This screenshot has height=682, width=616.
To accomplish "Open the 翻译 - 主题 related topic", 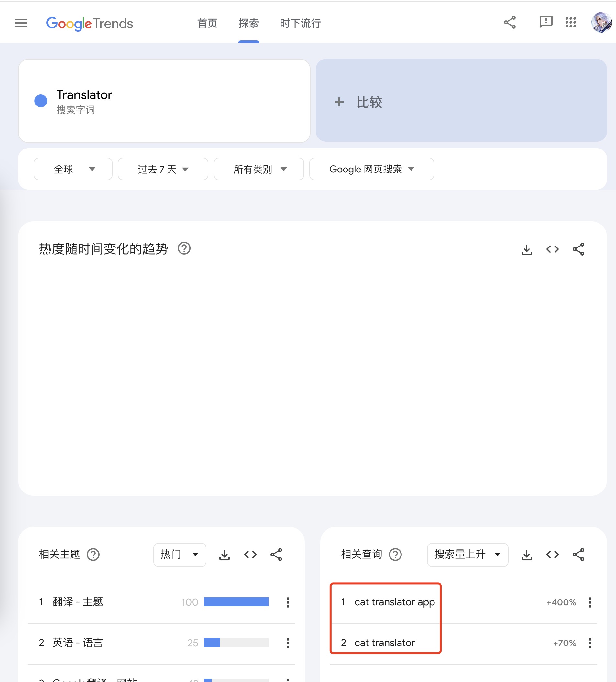I will click(78, 602).
